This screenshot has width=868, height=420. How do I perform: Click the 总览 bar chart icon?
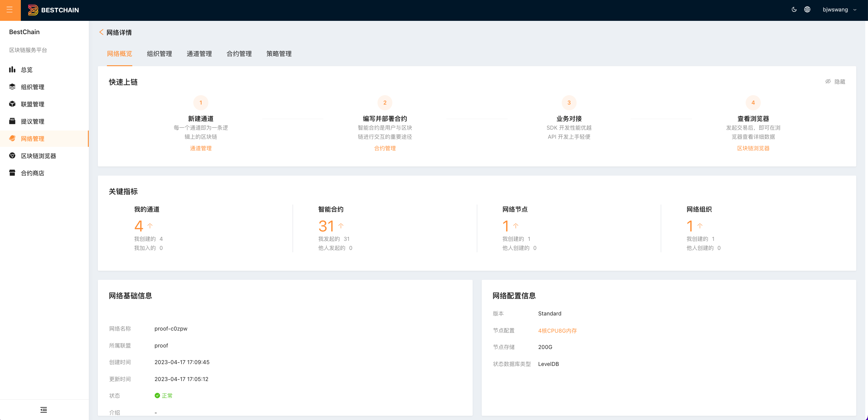coord(12,69)
